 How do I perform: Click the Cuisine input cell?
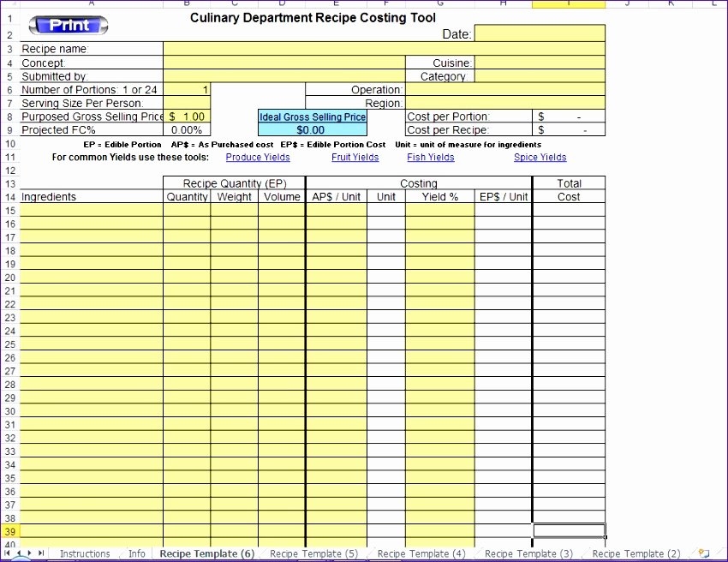540,63
